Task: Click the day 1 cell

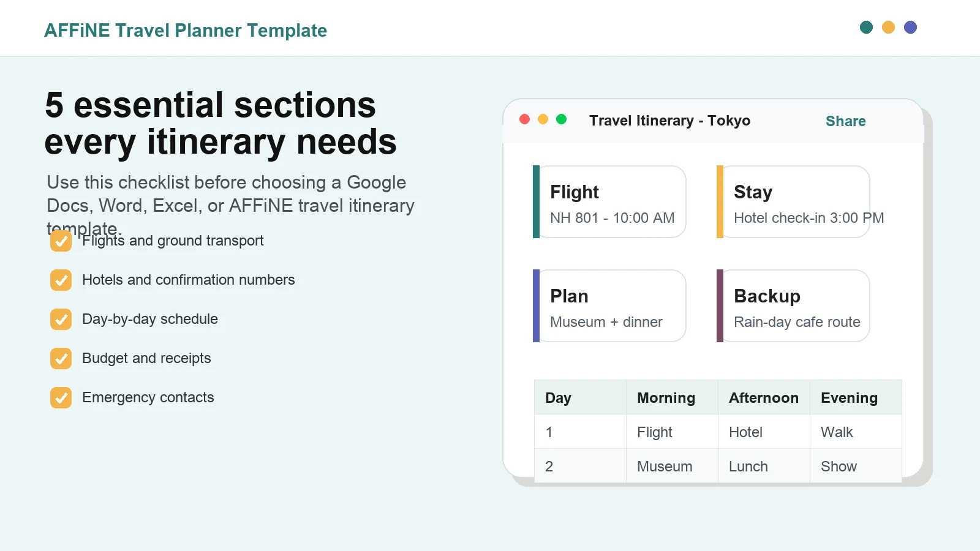Action: coord(580,432)
